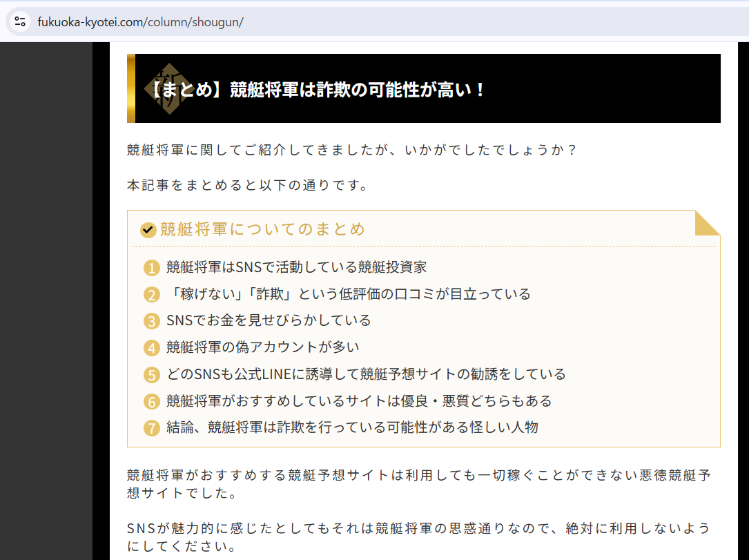Click the conclusion item starting with 結論

352,427
